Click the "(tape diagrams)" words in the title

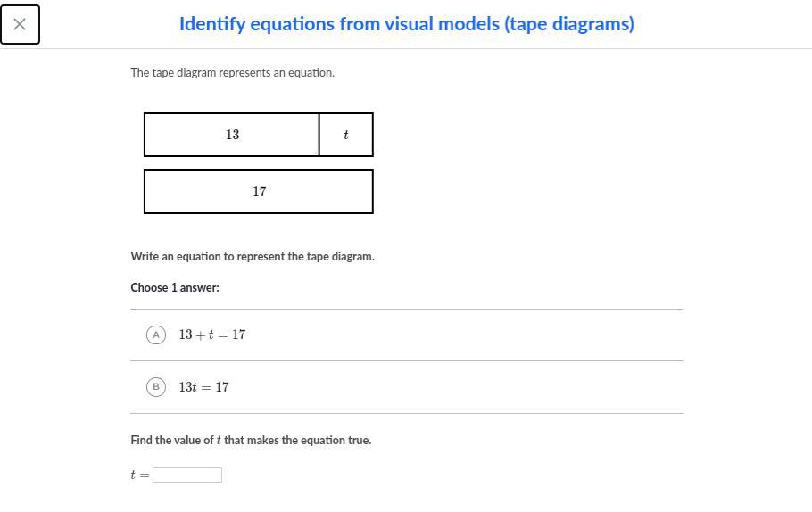[569, 24]
